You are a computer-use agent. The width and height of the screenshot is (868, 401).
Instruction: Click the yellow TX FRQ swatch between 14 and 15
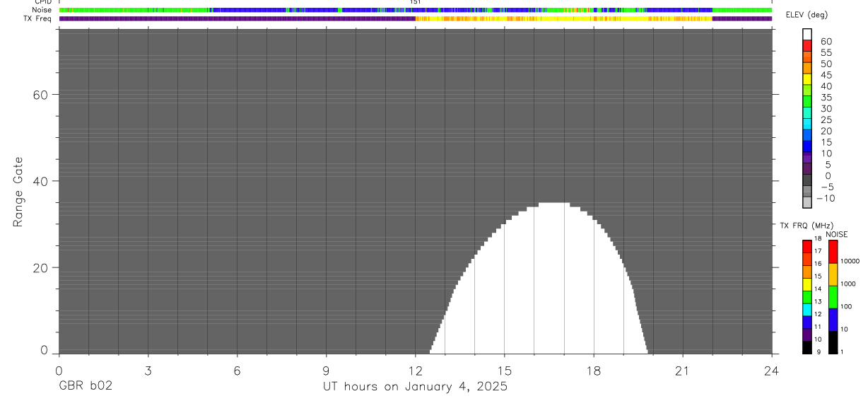click(807, 284)
